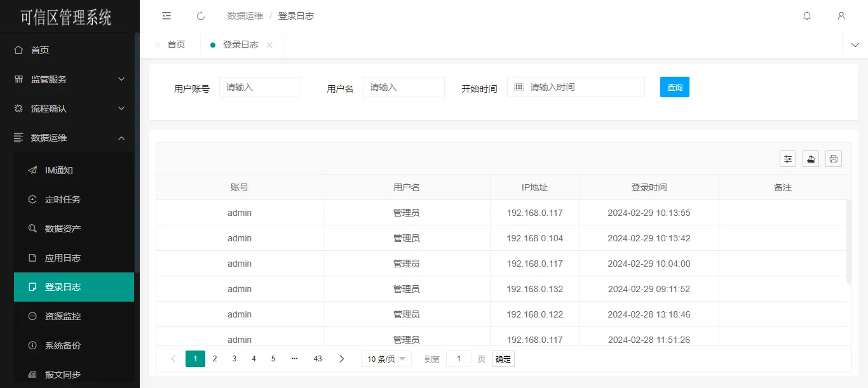The height and width of the screenshot is (388, 868).
Task: Click the table export icon
Action: 811,159
